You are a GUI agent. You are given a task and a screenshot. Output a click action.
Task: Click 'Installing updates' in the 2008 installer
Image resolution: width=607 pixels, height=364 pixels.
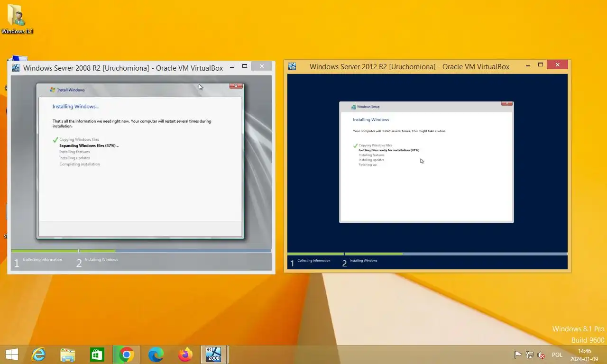click(x=74, y=158)
